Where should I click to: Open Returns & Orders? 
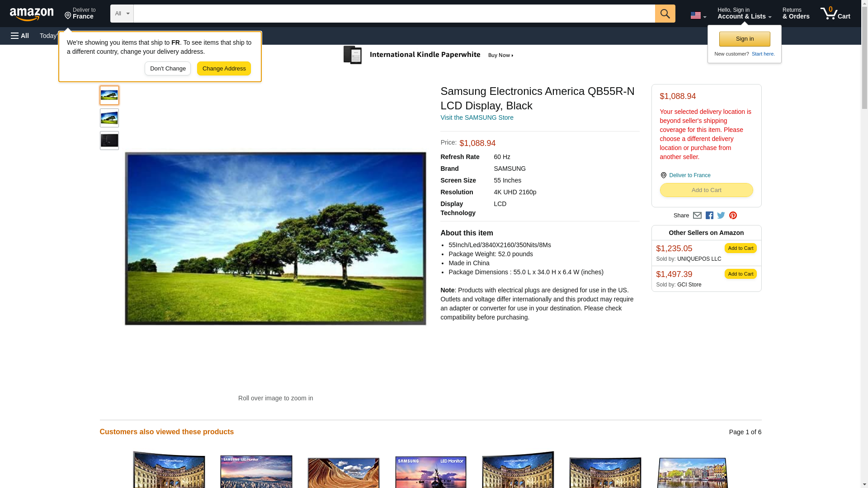click(796, 14)
